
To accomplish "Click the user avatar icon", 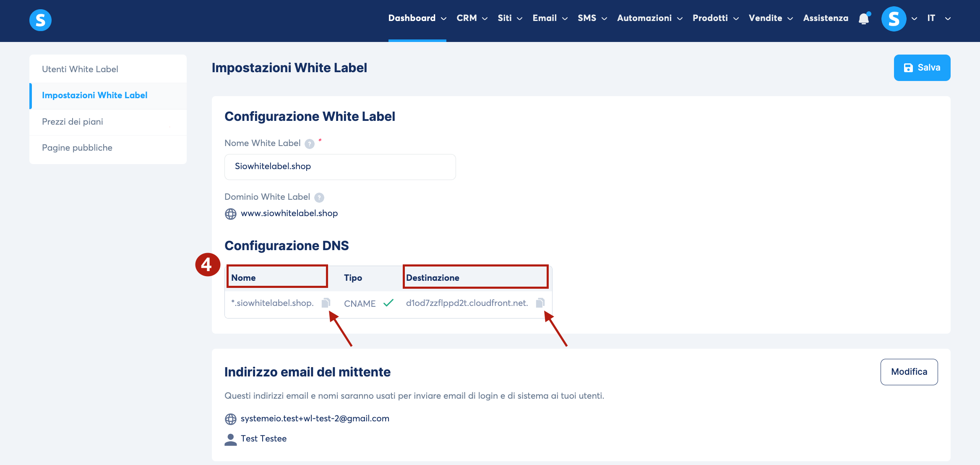I will click(x=894, y=19).
